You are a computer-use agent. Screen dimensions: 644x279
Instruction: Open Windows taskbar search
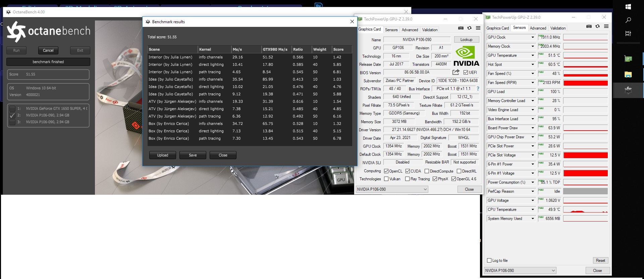628,20
